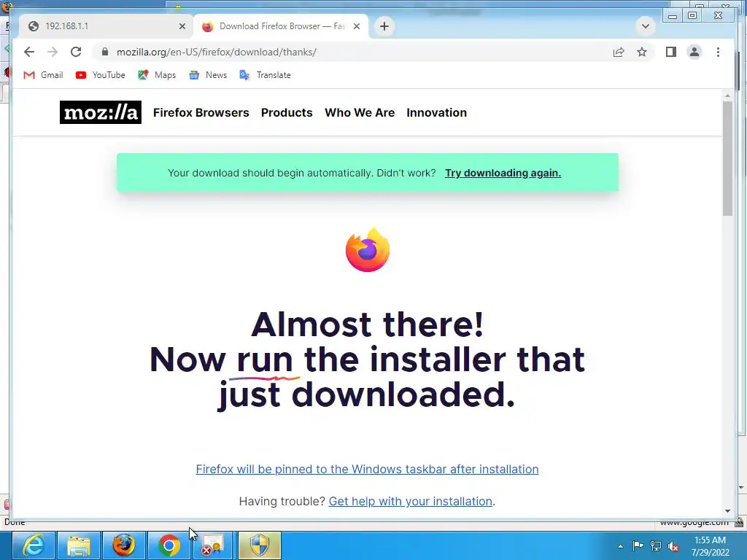Click the muted volume tray icon
Screen dimensions: 747x560
[x=673, y=546]
